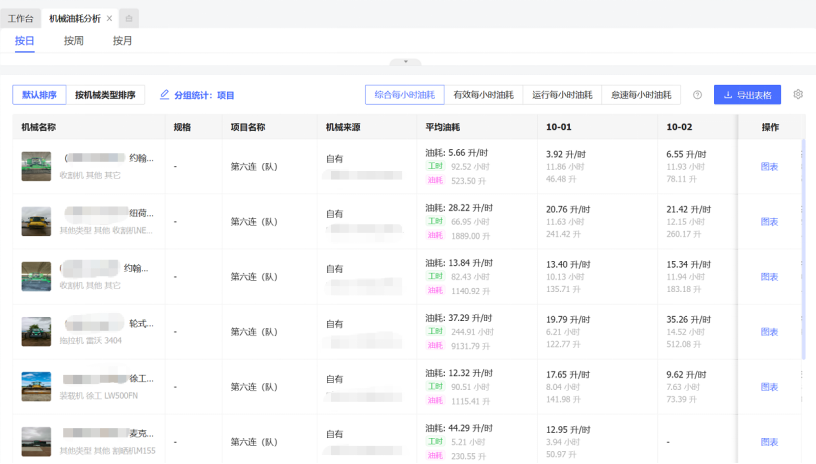The image size is (816, 464).
Task: Click the edit pencil icon beside 分组统计
Action: coord(165,95)
